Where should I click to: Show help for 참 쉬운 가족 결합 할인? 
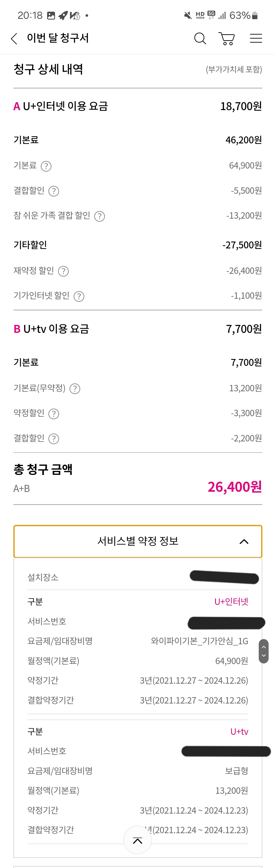click(x=100, y=216)
